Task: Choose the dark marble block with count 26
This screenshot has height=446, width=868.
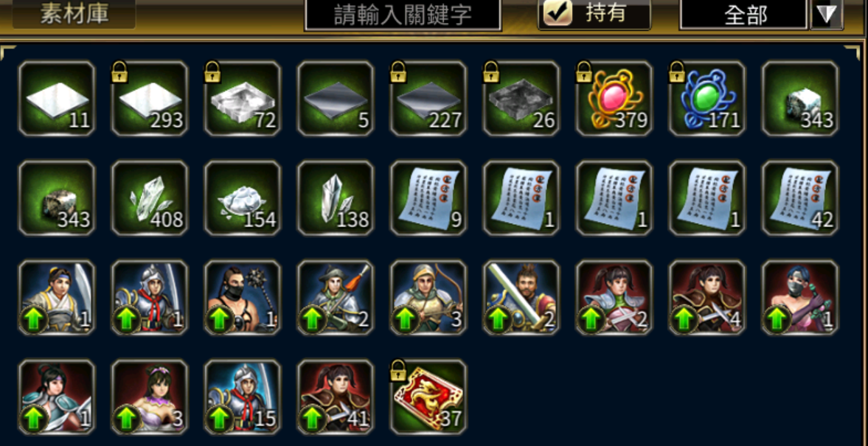Action: pos(521,99)
